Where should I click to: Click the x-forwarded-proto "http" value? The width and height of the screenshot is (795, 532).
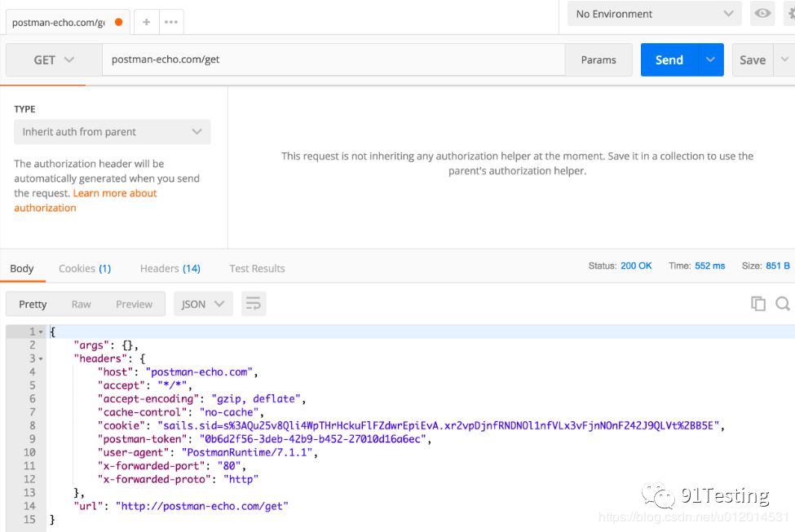(241, 479)
